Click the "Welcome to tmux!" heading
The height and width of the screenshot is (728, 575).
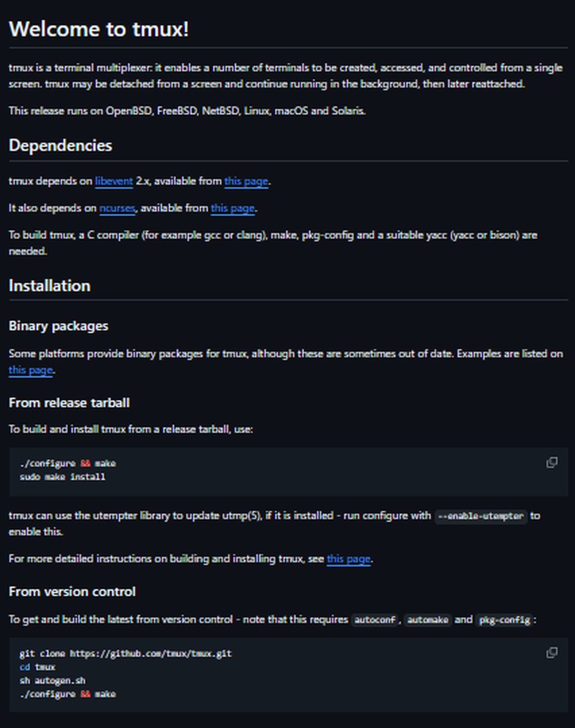[x=99, y=29]
